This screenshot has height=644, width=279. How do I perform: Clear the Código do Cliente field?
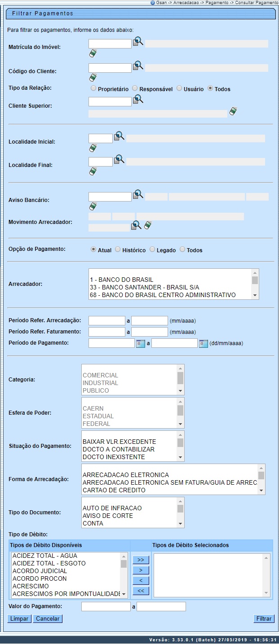(93, 77)
